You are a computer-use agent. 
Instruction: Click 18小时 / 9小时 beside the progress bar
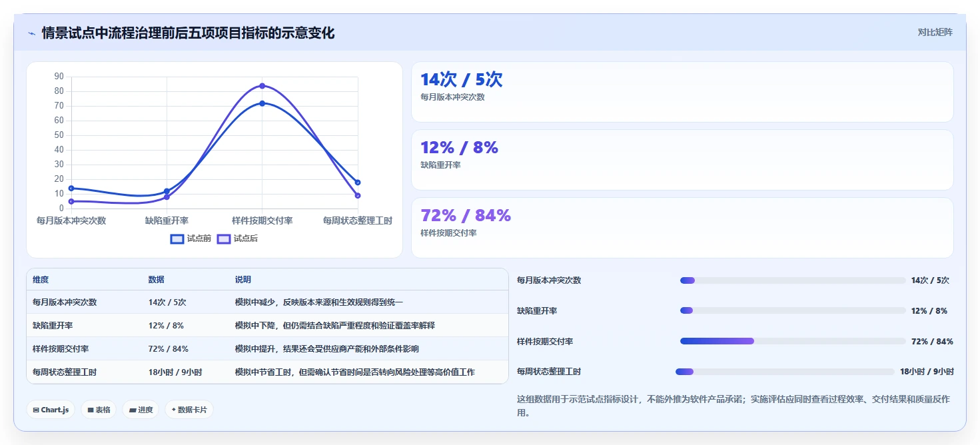point(927,372)
